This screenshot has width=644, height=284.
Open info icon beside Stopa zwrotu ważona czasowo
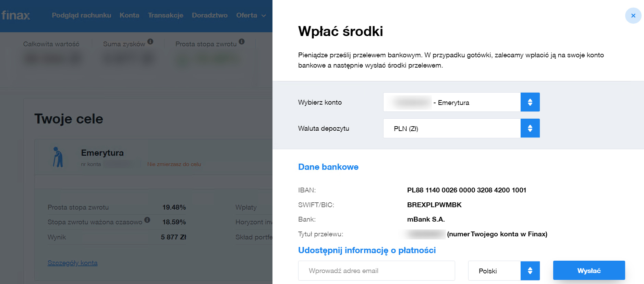point(147,220)
